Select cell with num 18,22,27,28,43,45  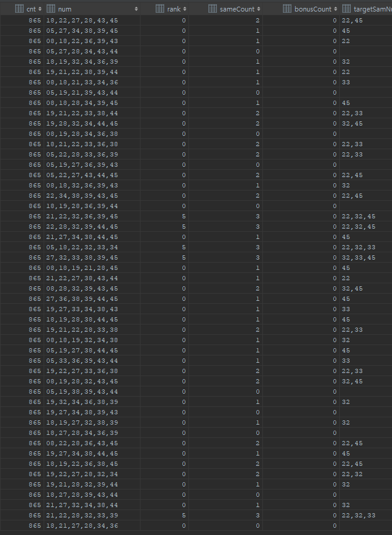tap(92, 21)
